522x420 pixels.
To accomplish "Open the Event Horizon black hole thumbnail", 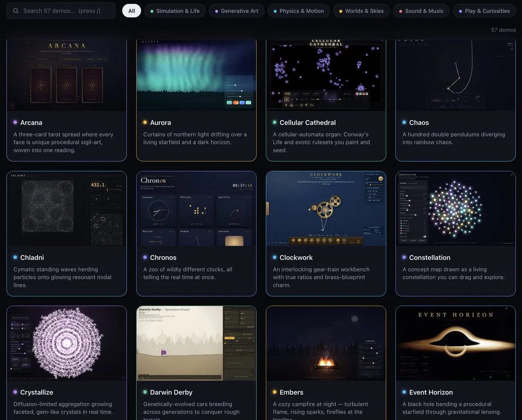I will click(455, 343).
